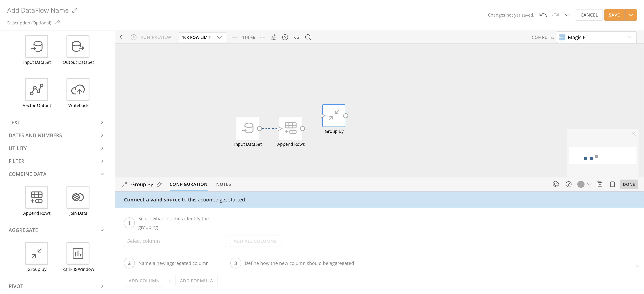
Task: Expand the DATES AND NUMBERS section
Action: tap(102, 135)
